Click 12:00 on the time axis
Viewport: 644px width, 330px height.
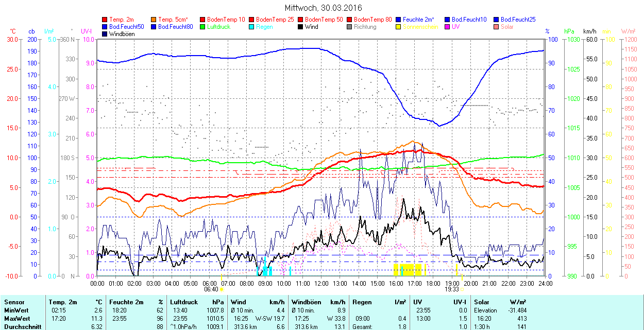pyautogui.click(x=321, y=283)
